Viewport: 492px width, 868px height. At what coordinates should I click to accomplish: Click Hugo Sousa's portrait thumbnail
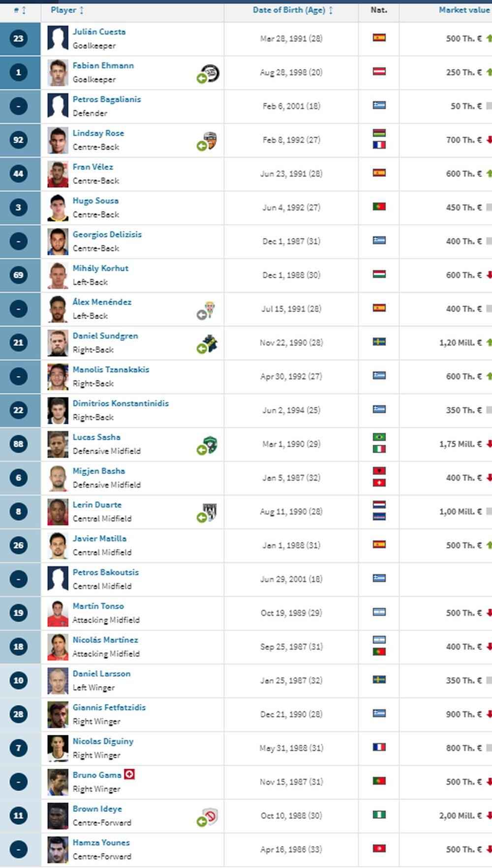point(58,208)
